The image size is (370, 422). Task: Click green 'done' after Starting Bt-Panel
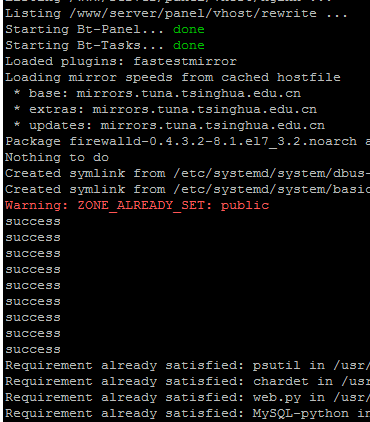(189, 29)
